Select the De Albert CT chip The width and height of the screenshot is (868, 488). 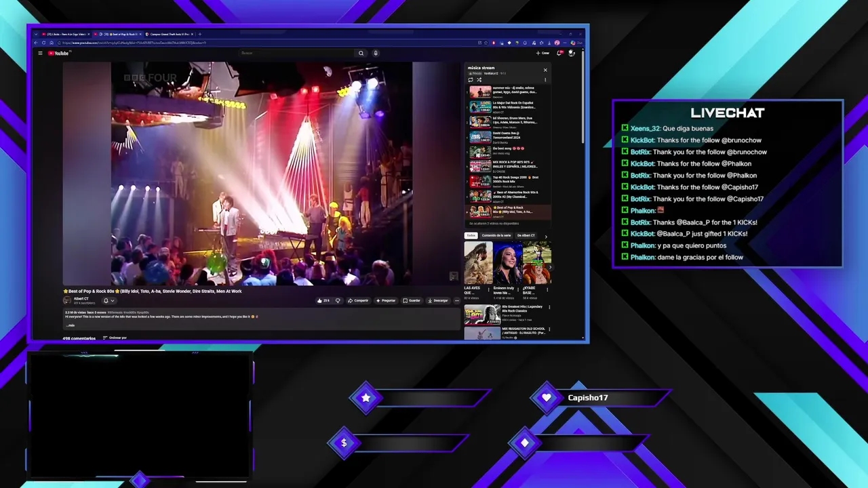pyautogui.click(x=526, y=236)
